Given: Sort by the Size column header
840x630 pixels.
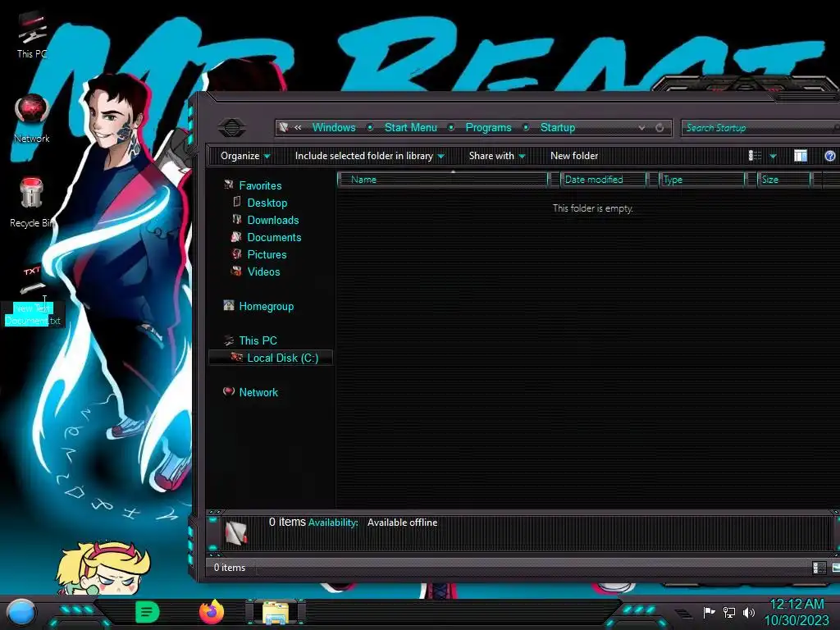Looking at the screenshot, I should point(784,180).
